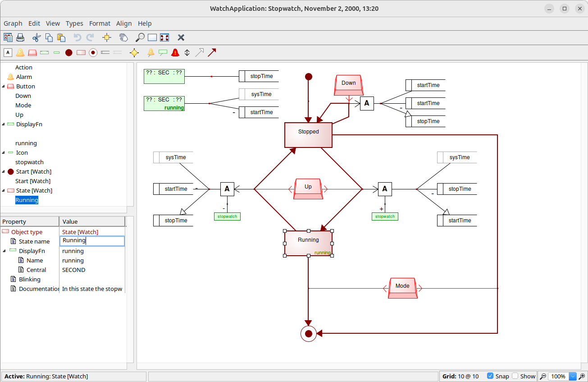
Task: Click the black X Delete icon
Action: (181, 38)
